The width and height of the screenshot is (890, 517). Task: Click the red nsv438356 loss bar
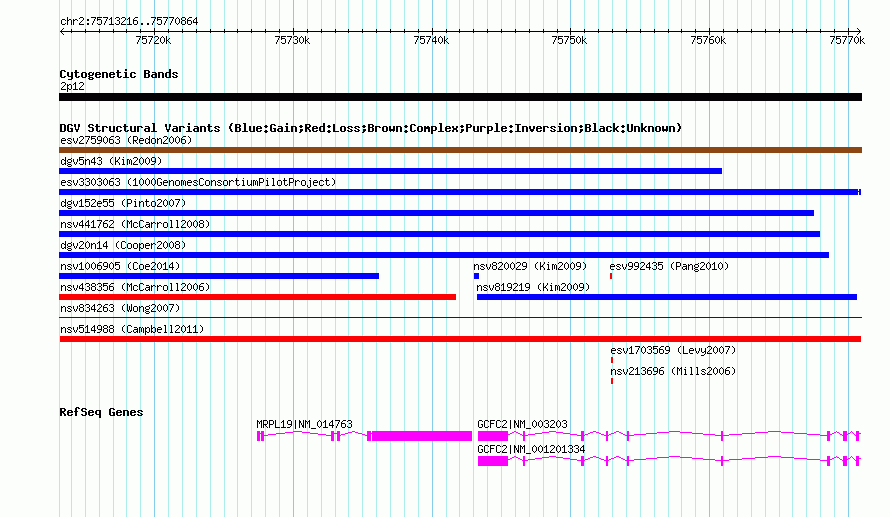point(258,297)
